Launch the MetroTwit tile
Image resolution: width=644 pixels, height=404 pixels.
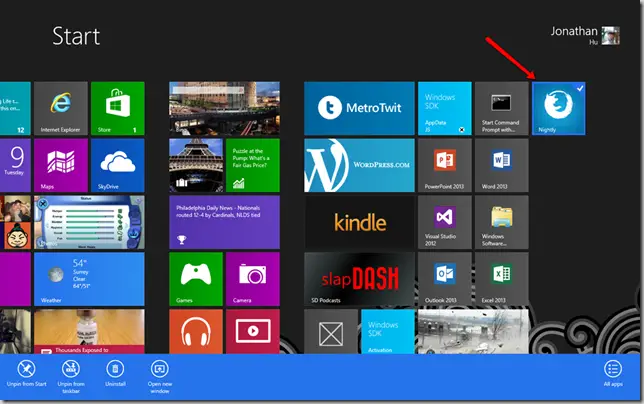pyautogui.click(x=359, y=108)
